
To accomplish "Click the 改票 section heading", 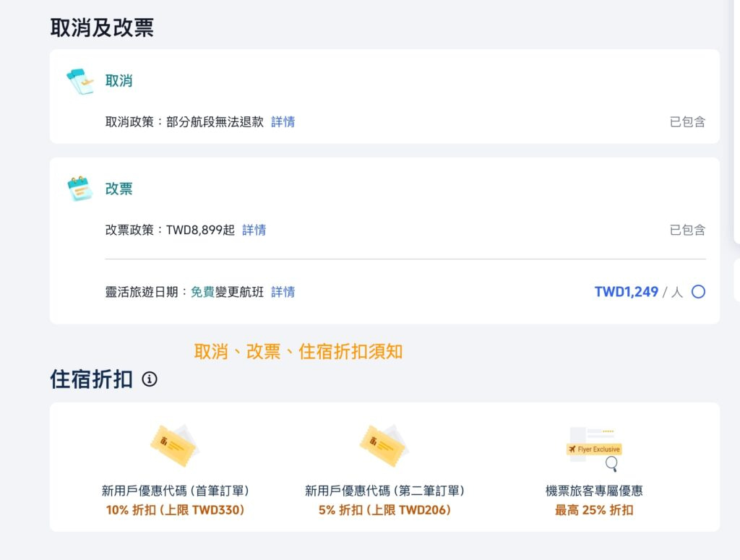I will (119, 189).
